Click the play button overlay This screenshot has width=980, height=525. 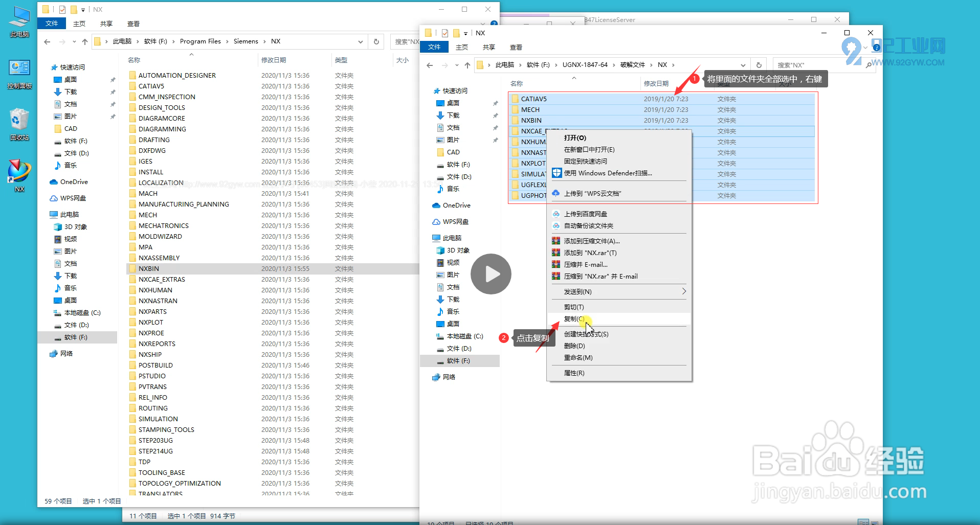click(491, 274)
